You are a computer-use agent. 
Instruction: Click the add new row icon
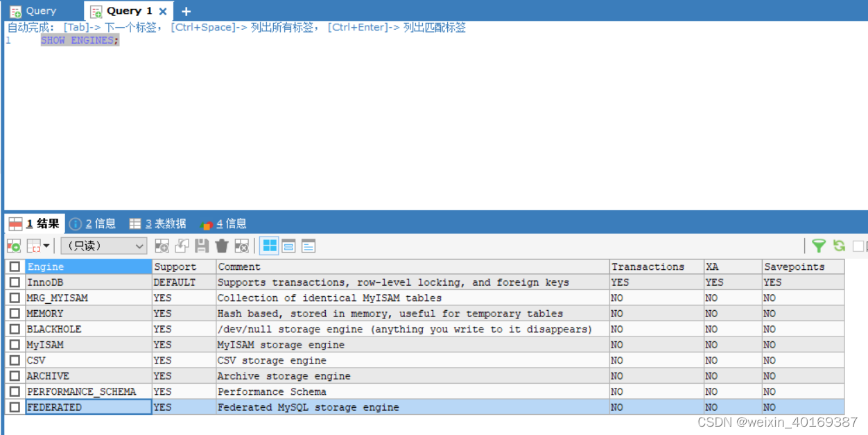[161, 246]
